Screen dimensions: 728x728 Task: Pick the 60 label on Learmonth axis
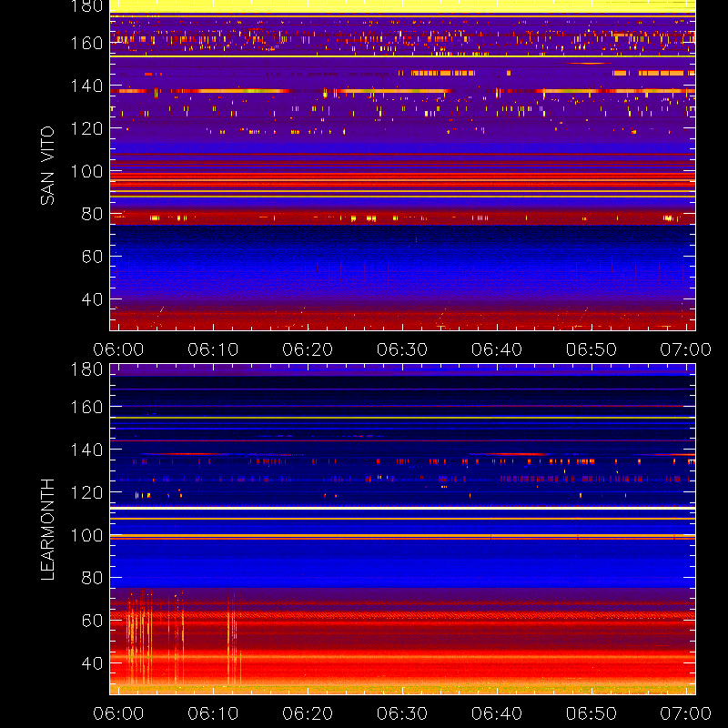click(92, 621)
